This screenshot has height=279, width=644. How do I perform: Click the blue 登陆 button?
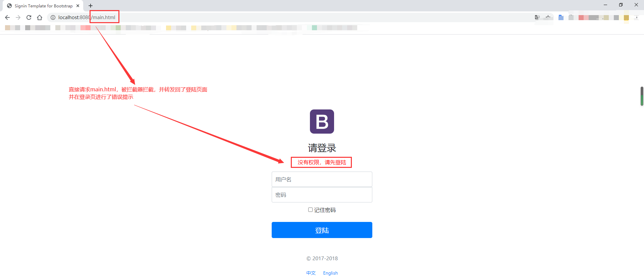(x=322, y=230)
